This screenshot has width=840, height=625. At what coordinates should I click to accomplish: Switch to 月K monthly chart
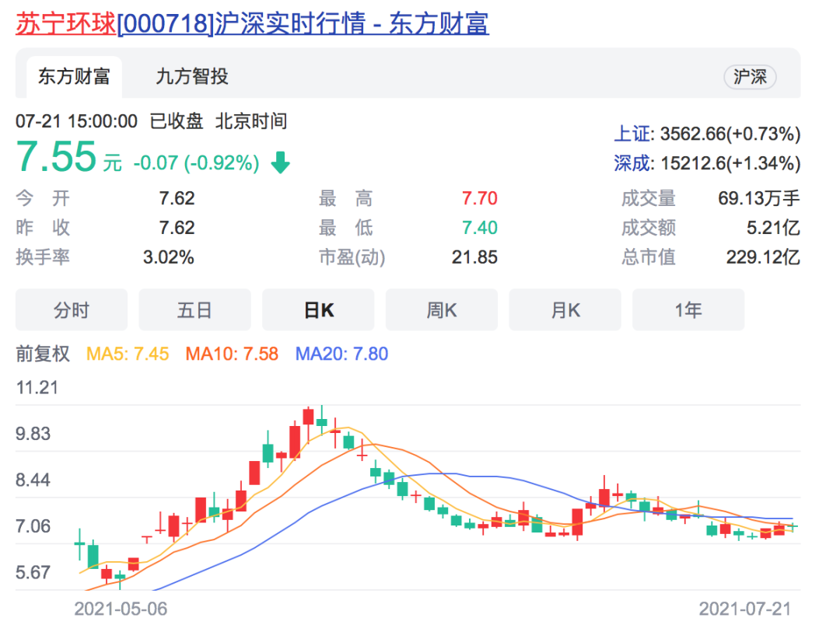pos(565,309)
